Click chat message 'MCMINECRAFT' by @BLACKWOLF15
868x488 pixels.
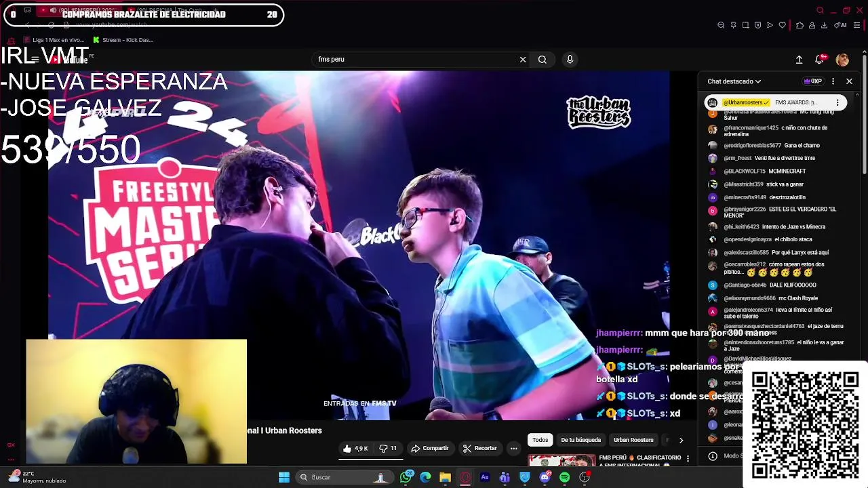tap(787, 171)
